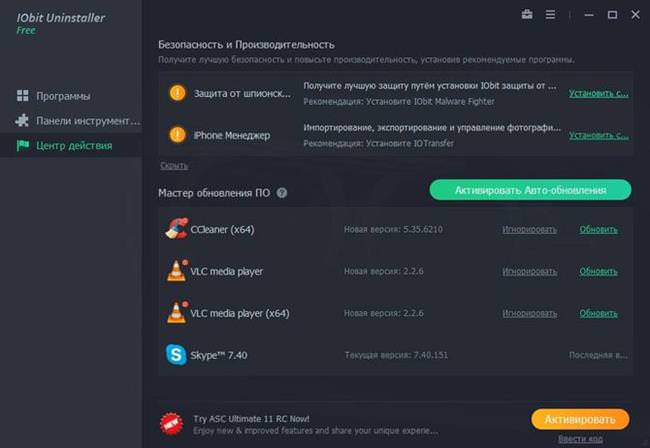The width and height of the screenshot is (650, 448).
Task: Click iPhone Менеджер item title
Action: click(232, 136)
